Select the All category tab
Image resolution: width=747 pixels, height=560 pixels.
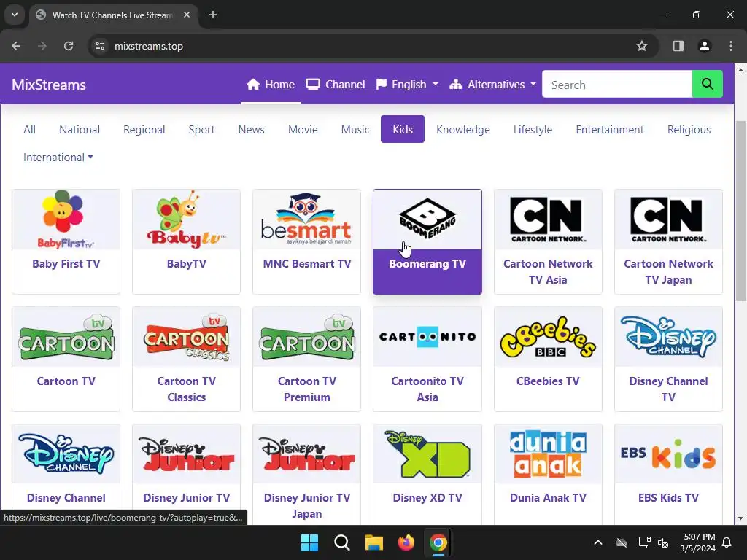click(x=29, y=130)
